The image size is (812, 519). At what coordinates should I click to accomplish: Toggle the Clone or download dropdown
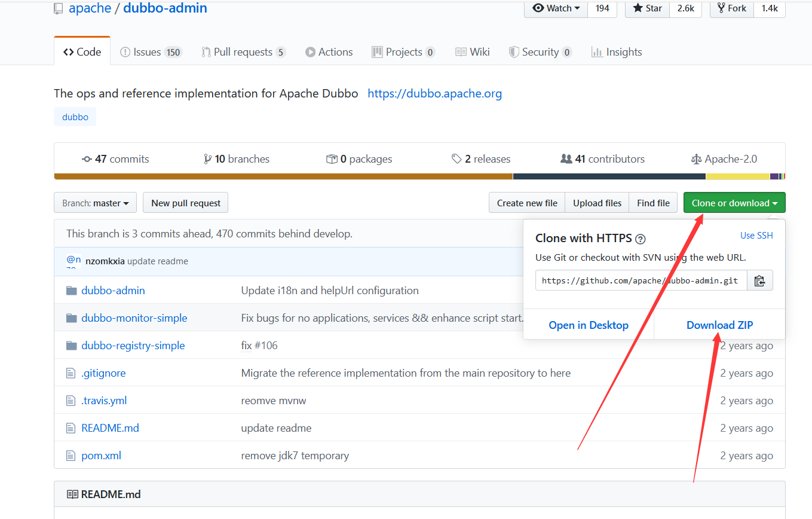tap(734, 203)
